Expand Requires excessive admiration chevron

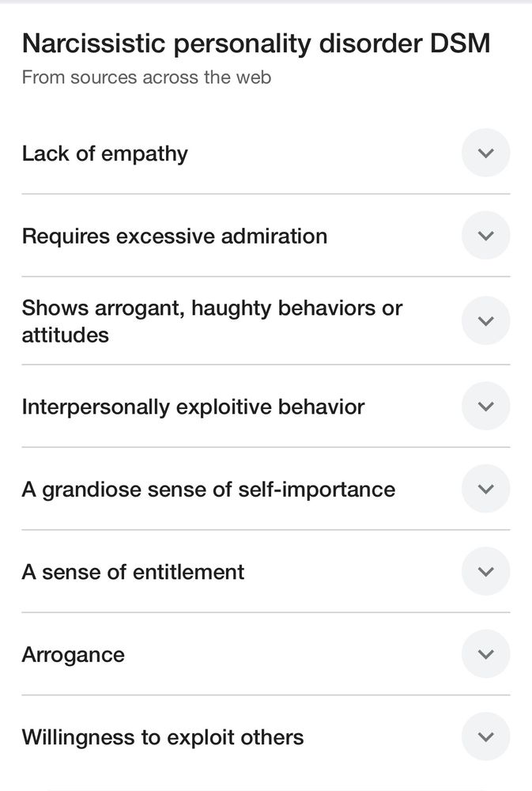click(485, 236)
